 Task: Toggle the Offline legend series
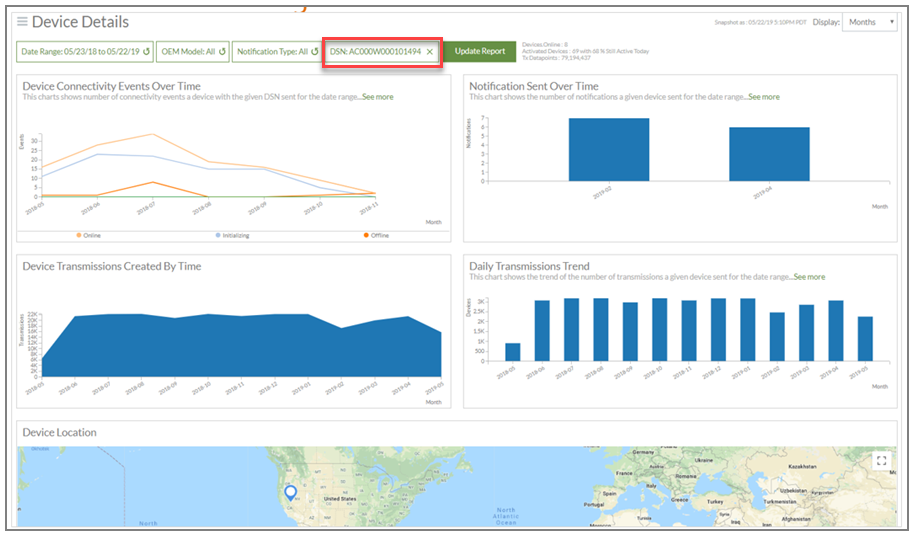tap(376, 235)
